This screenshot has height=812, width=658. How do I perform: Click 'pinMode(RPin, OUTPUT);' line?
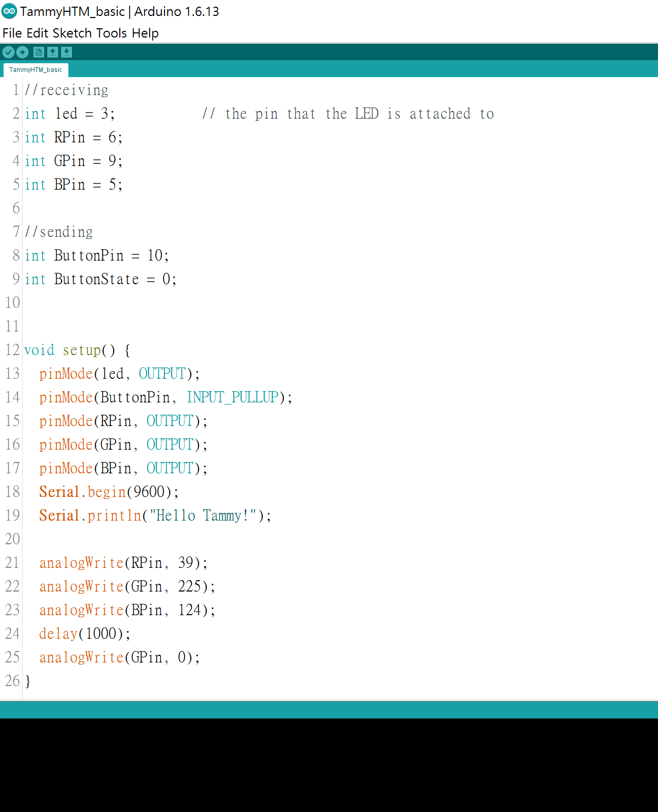tap(123, 421)
